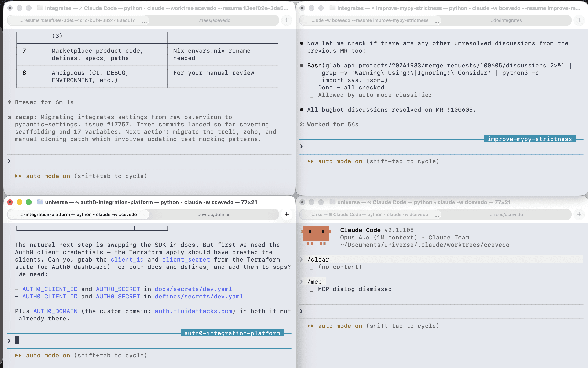Click folder icon in universe auth0 title bar
The height and width of the screenshot is (368, 588).
[x=40, y=202]
